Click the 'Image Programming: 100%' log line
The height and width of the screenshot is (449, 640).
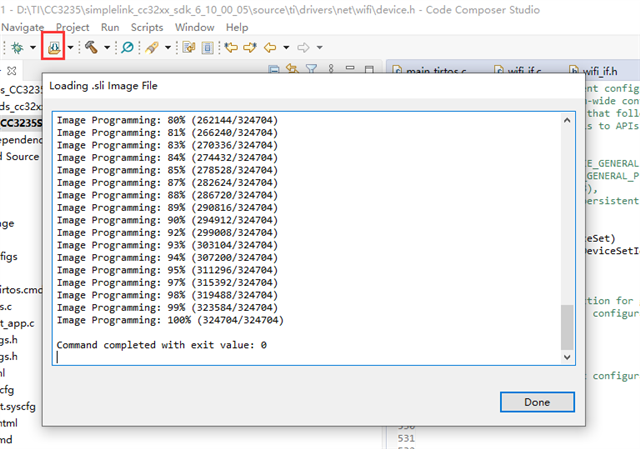pyautogui.click(x=170, y=320)
